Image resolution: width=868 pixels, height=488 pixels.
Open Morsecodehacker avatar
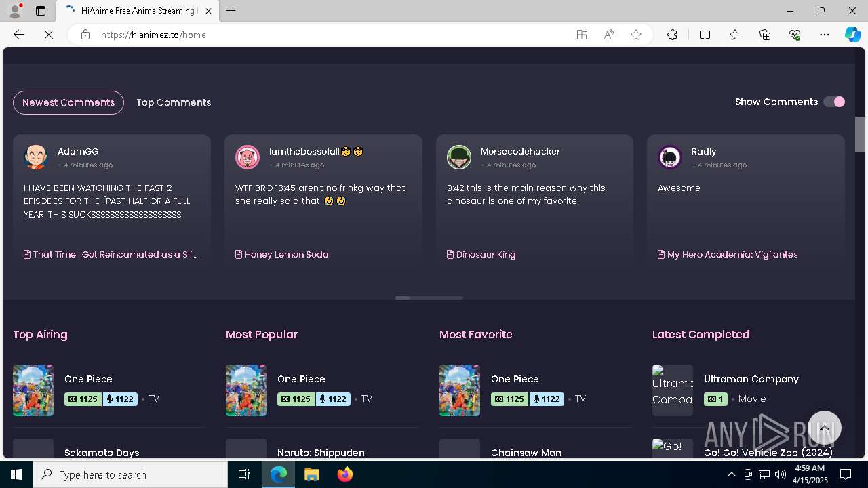(x=459, y=157)
